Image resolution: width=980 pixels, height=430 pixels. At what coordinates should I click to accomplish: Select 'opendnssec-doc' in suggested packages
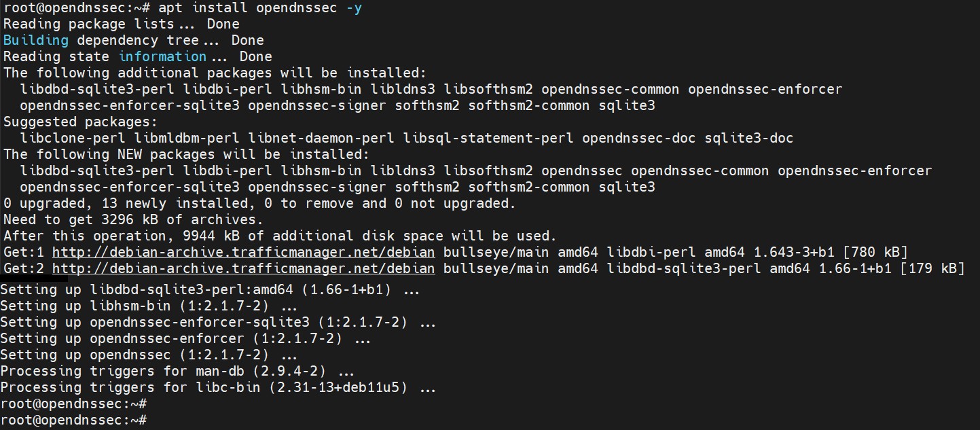click(638, 138)
